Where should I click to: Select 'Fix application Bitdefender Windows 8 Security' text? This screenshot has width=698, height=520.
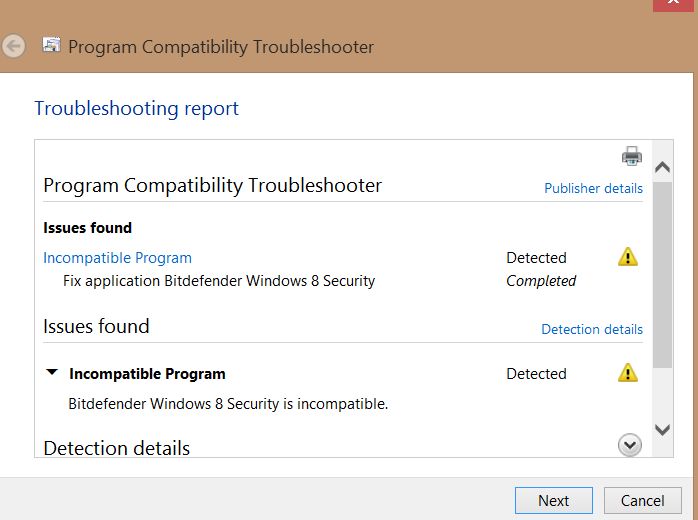tap(219, 281)
